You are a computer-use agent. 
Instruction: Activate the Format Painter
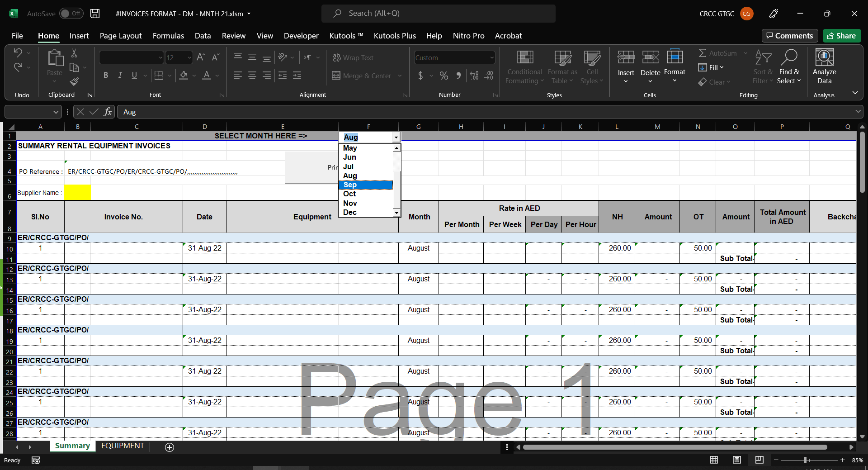[75, 82]
